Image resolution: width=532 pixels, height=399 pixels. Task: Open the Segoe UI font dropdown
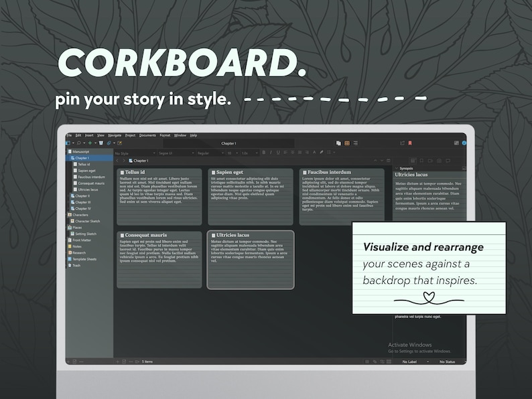point(176,153)
